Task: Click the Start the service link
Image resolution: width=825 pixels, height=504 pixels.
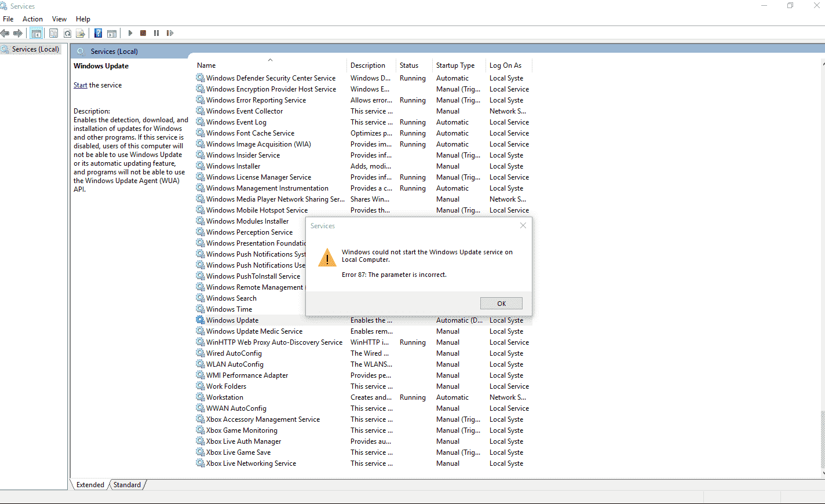Action: pos(80,85)
